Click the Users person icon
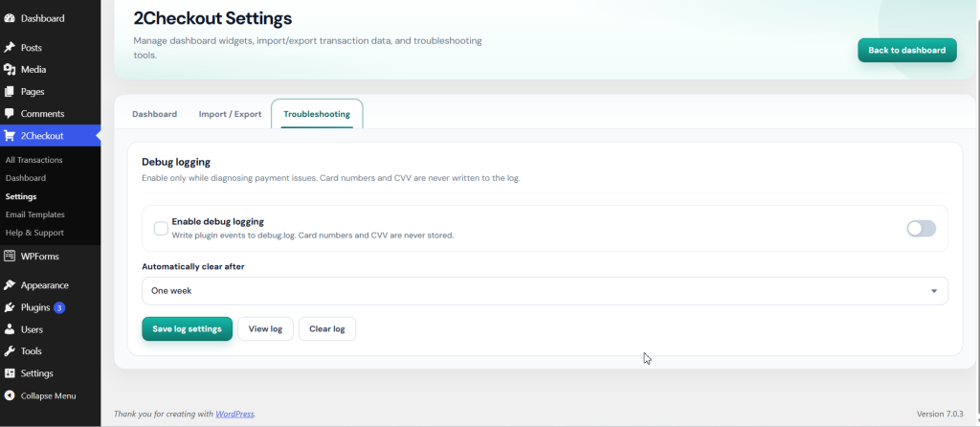Screen dimensions: 980x427 (10, 329)
